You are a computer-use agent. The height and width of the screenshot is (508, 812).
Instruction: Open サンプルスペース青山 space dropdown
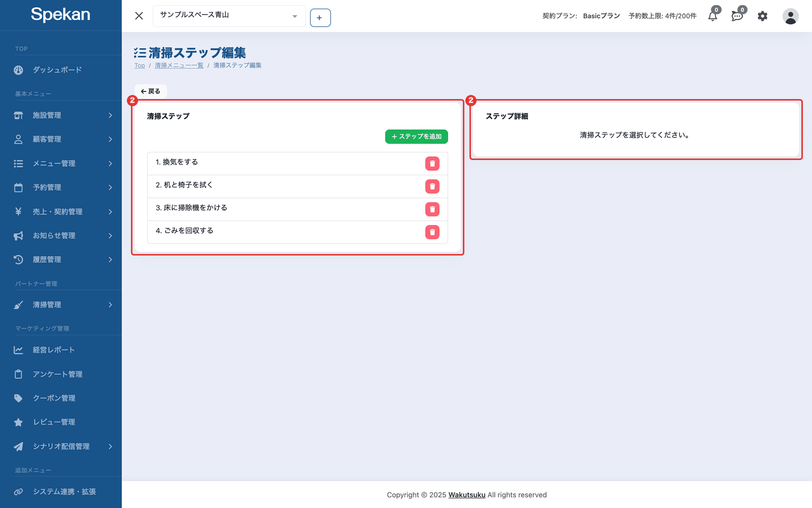(229, 16)
